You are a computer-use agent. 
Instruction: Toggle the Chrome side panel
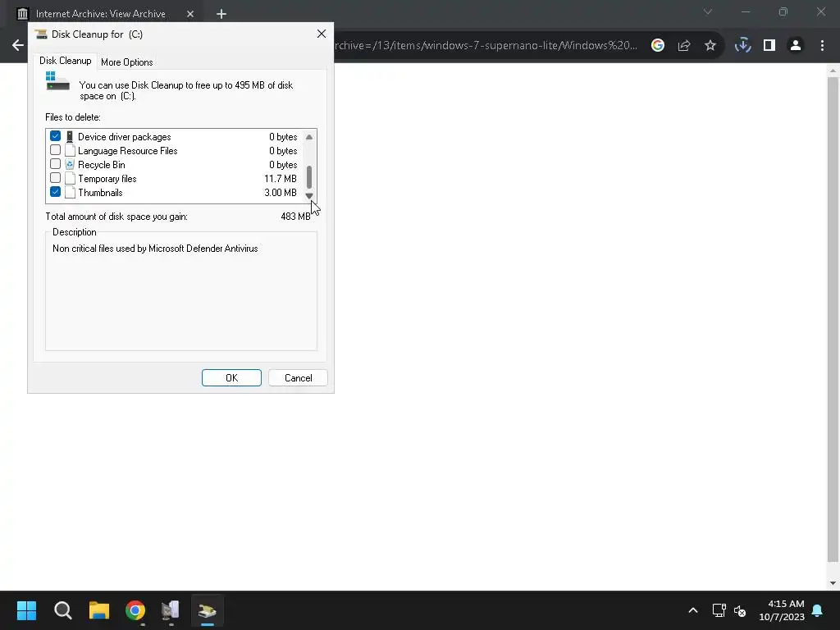coord(769,45)
